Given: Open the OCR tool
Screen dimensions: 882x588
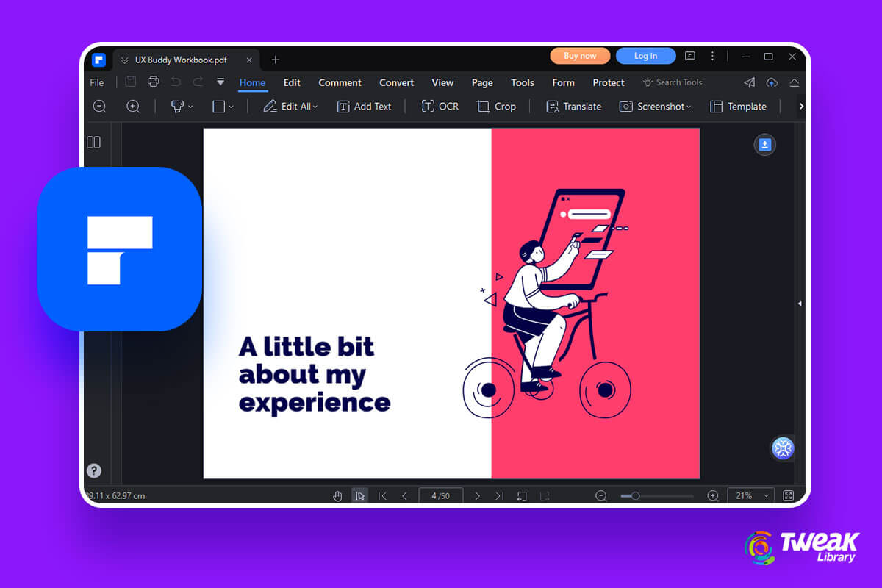Looking at the screenshot, I should (x=440, y=107).
